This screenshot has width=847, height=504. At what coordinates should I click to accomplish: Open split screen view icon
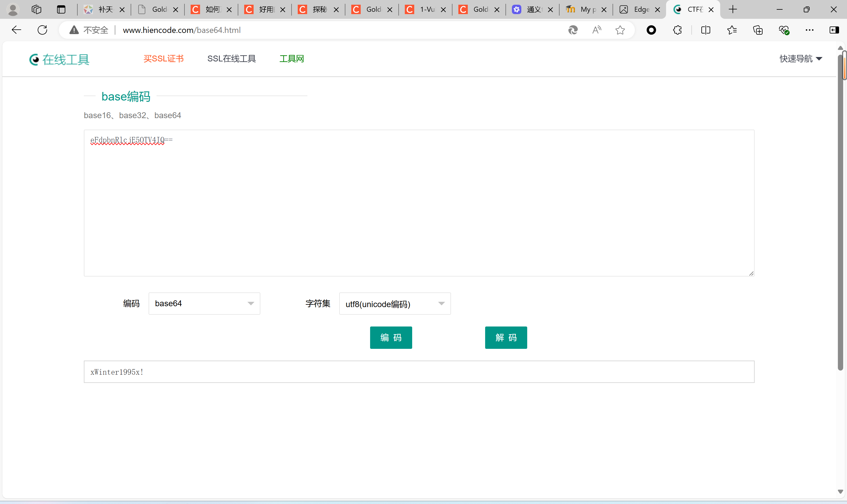point(705,30)
